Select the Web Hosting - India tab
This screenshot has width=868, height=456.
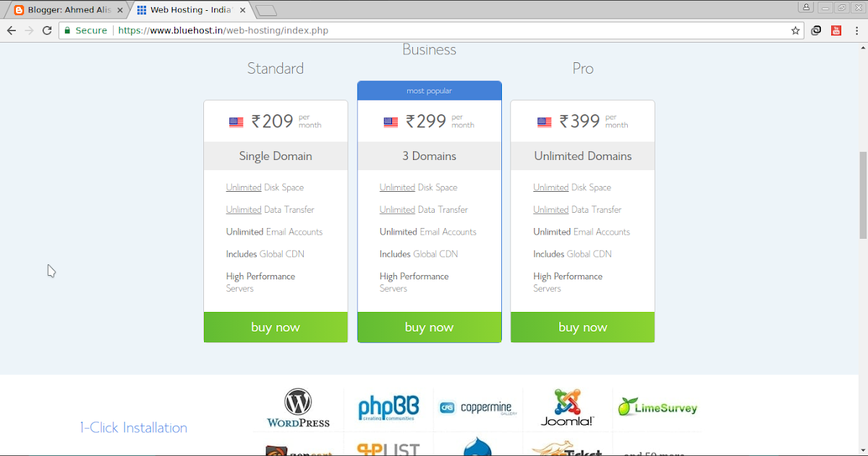(190, 10)
